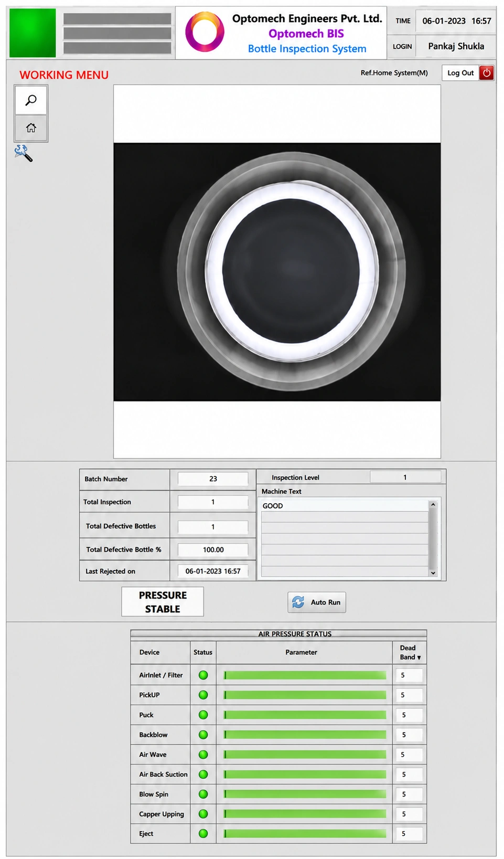This screenshot has width=504, height=859.
Task: Click Blow Spin dead band field
Action: click(409, 794)
